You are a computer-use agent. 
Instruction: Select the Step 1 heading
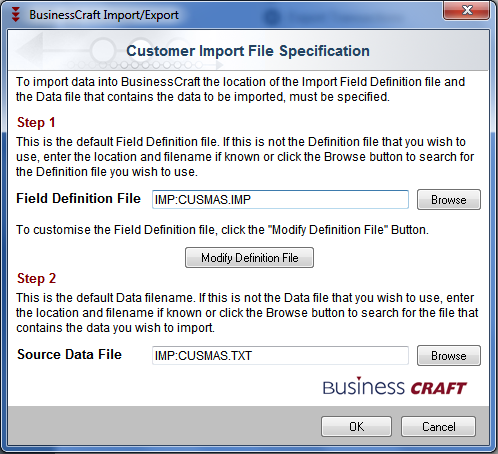[x=36, y=122]
